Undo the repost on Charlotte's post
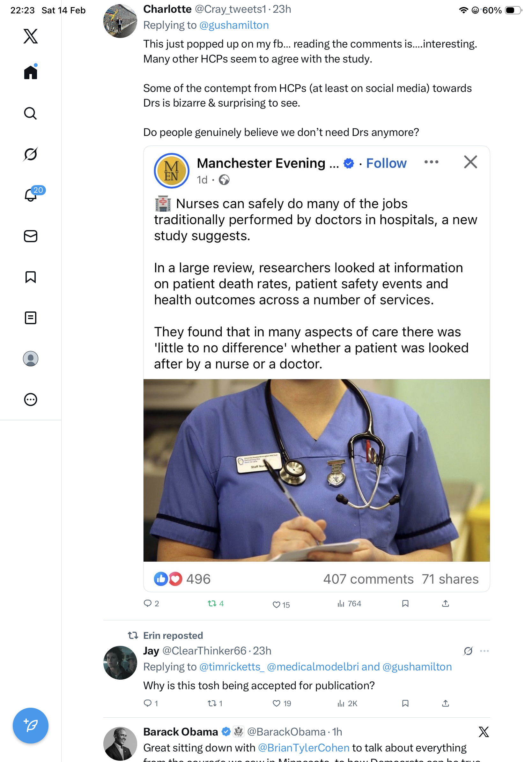 pyautogui.click(x=212, y=604)
